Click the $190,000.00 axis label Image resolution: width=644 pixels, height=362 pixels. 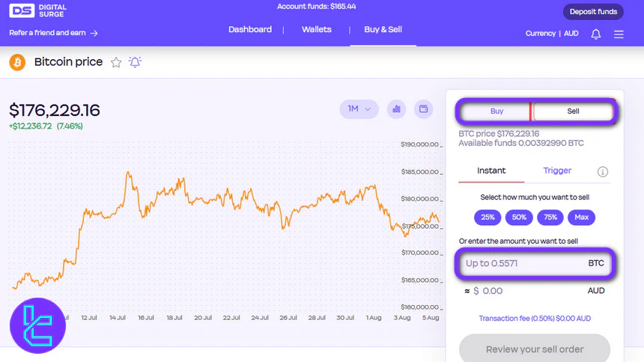pyautogui.click(x=420, y=144)
